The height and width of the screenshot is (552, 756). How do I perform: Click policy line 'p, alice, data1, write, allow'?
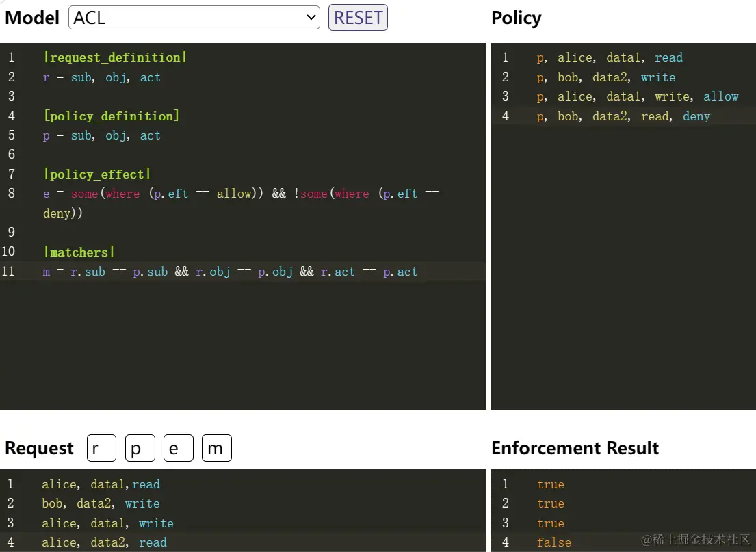pyautogui.click(x=638, y=96)
